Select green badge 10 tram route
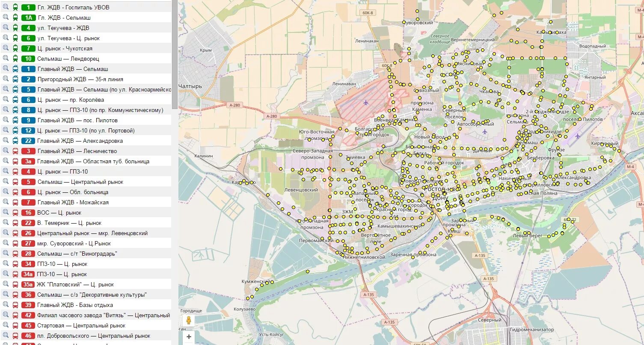 tap(28, 59)
